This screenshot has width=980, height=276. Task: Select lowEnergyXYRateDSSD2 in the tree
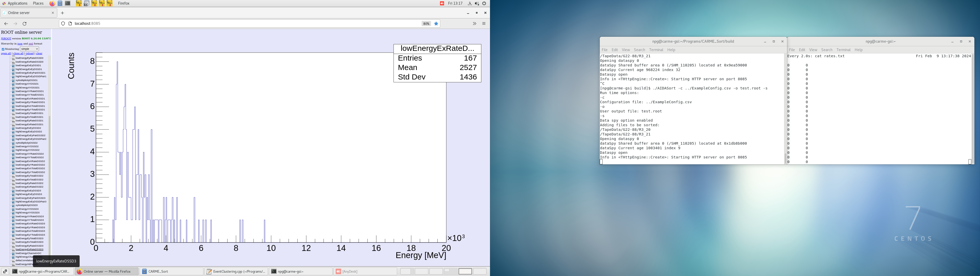(x=30, y=154)
